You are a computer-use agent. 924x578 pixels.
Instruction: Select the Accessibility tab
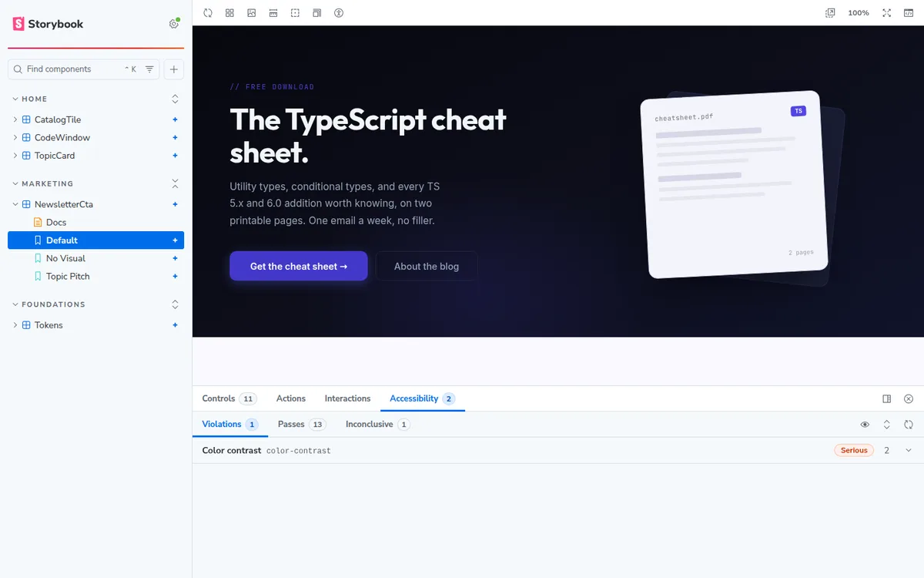422,398
